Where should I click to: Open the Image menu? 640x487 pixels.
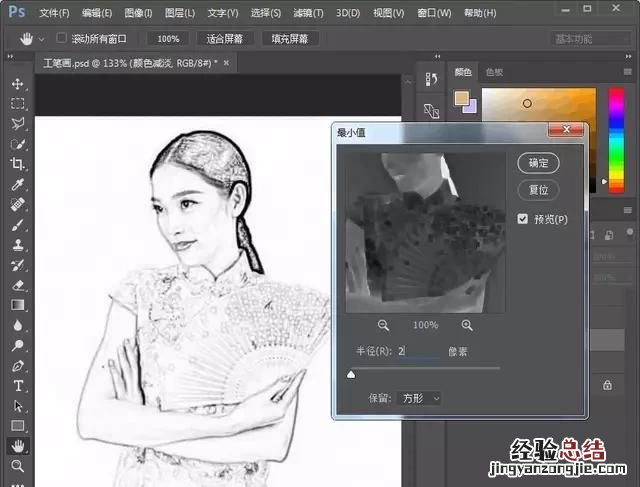tap(138, 13)
